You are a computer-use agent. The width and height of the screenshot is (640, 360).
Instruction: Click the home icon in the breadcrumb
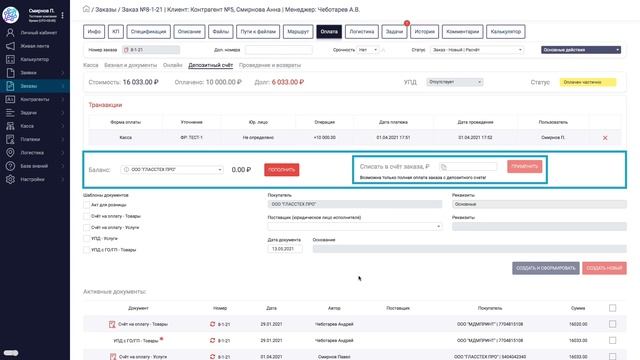pyautogui.click(x=86, y=9)
